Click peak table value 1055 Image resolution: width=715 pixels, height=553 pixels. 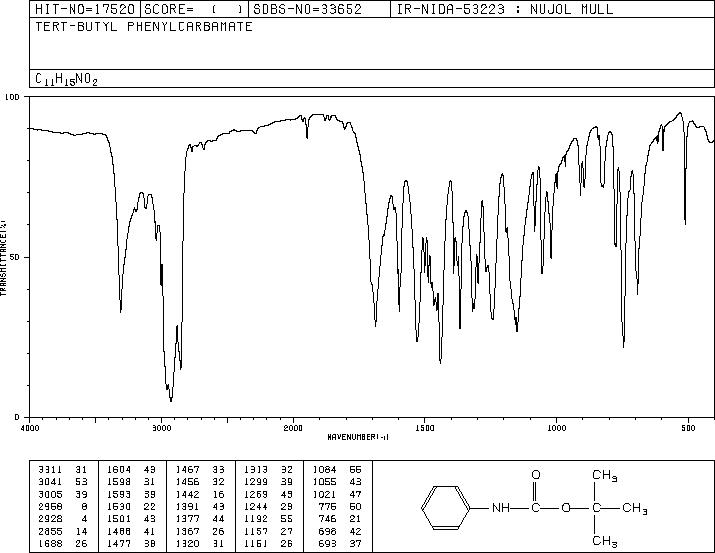[x=325, y=482]
